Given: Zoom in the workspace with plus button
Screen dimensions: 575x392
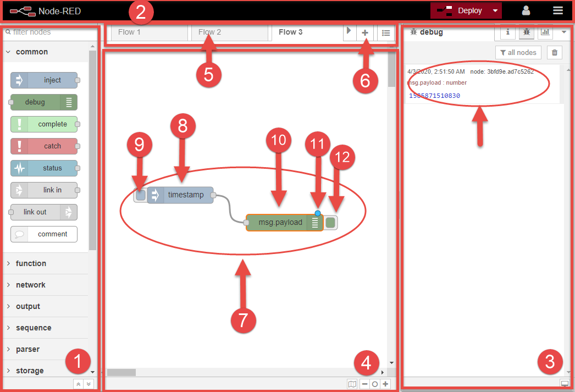Looking at the screenshot, I should [385, 384].
